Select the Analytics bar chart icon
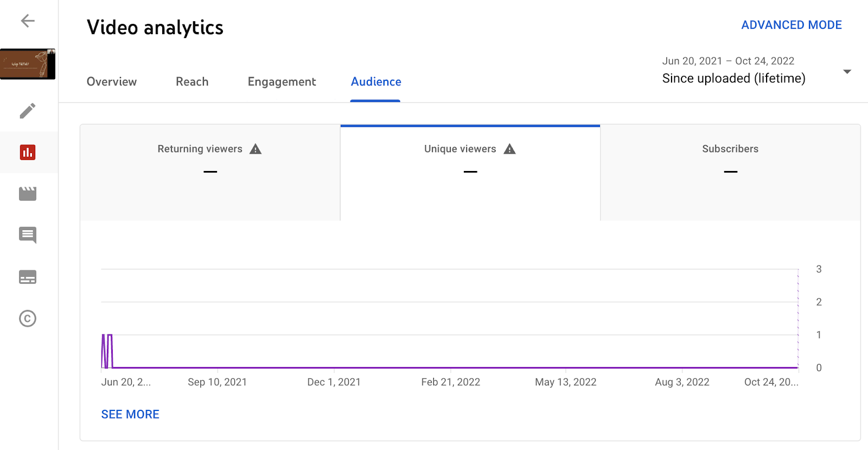The image size is (868, 450). pos(28,153)
